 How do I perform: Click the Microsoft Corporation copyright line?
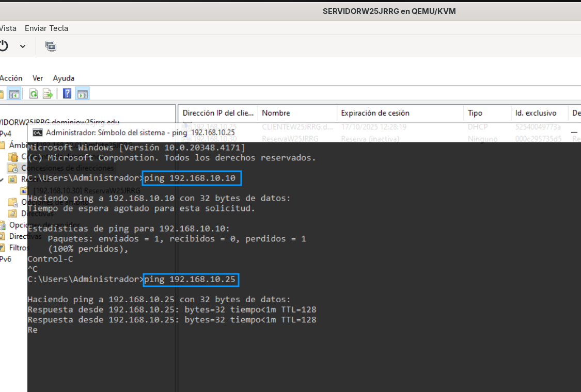[171, 158]
